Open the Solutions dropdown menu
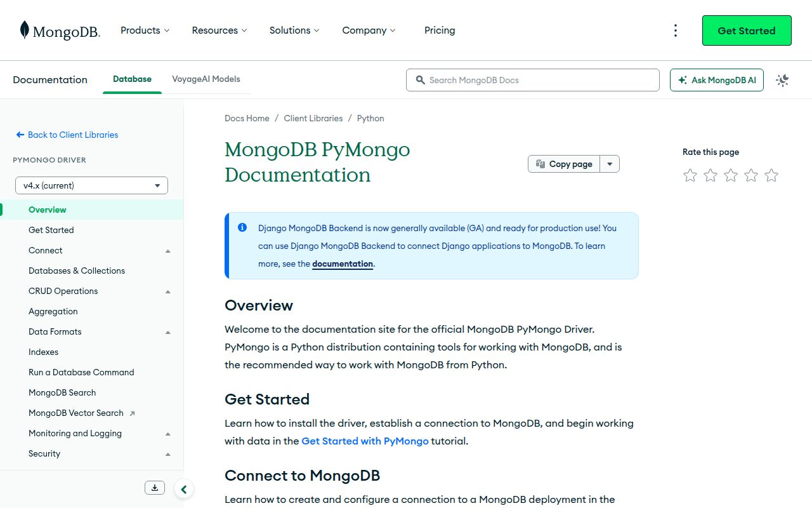812x508 pixels. coord(294,30)
